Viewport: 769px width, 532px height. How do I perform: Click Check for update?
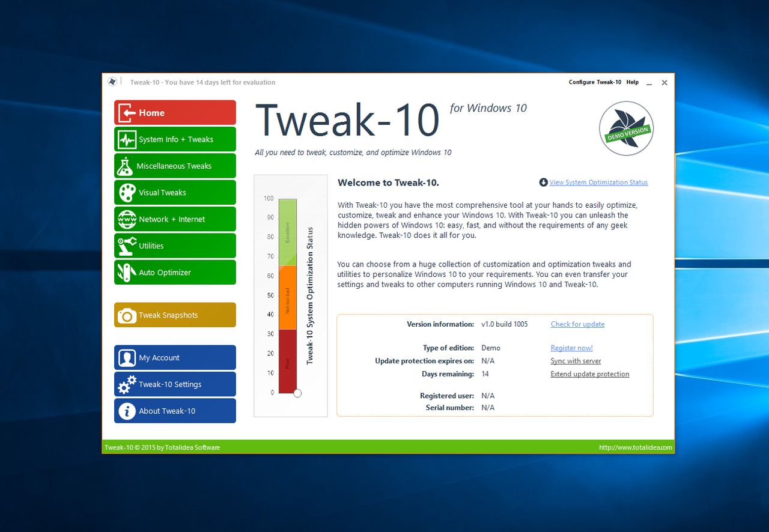[x=577, y=324]
